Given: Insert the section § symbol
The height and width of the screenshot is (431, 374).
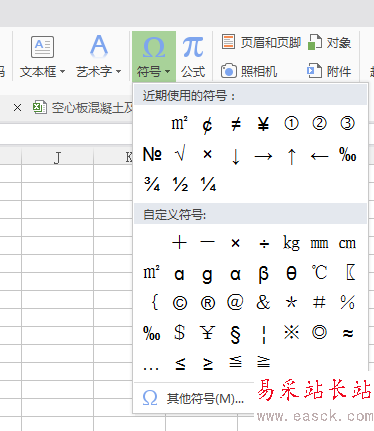Looking at the screenshot, I should 235,334.
